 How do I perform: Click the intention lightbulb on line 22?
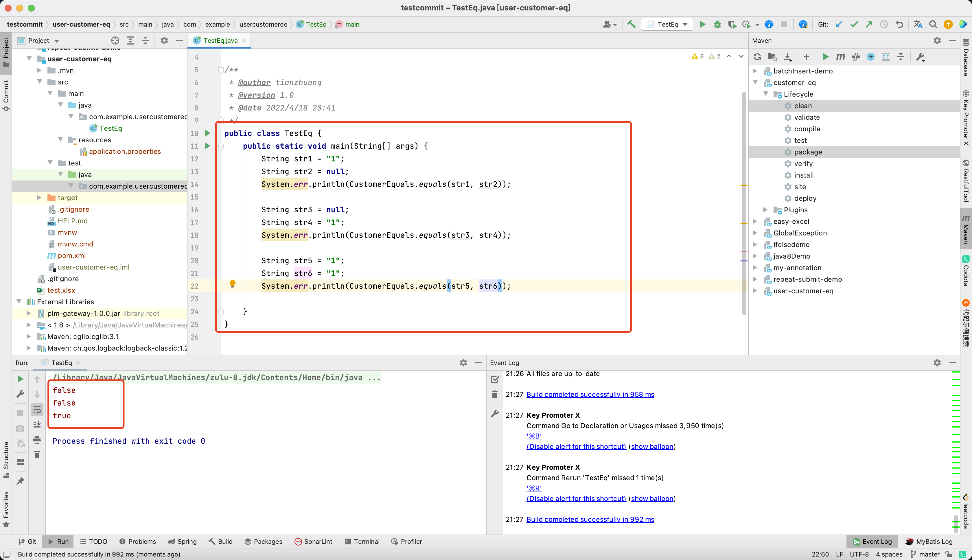(x=232, y=284)
